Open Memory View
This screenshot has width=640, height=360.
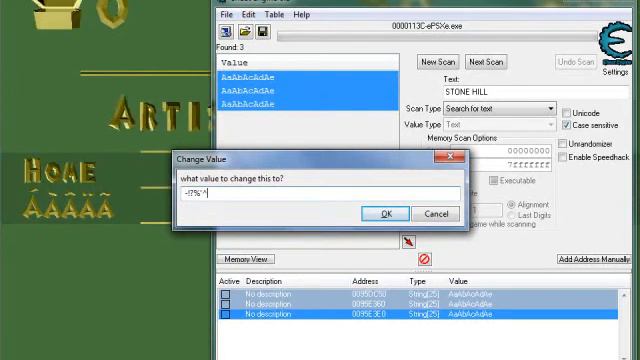click(246, 259)
